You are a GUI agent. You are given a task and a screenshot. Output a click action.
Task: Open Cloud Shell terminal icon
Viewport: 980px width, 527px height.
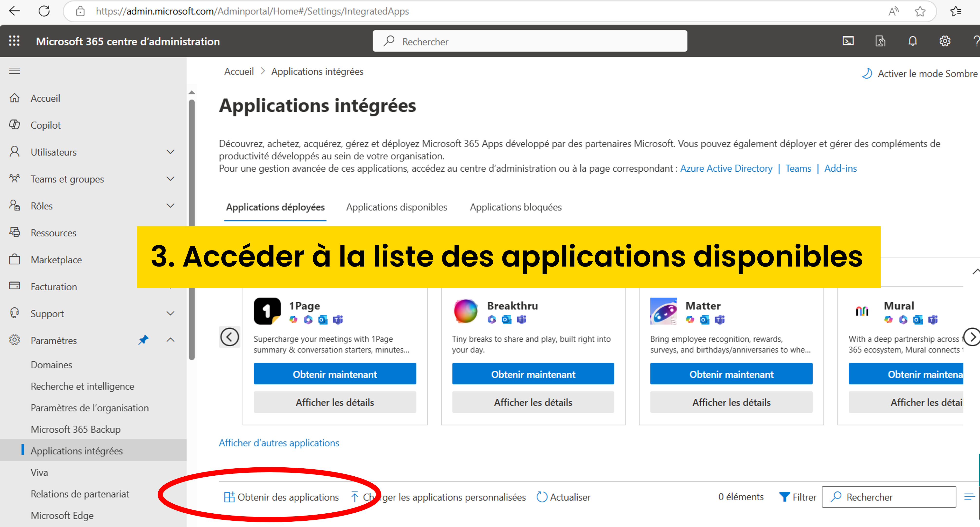tap(848, 41)
